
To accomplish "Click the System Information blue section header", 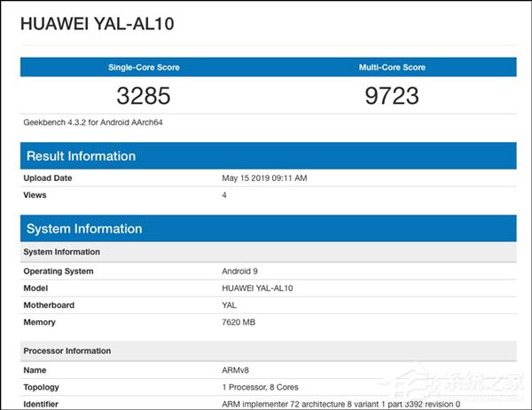I will tap(269, 228).
